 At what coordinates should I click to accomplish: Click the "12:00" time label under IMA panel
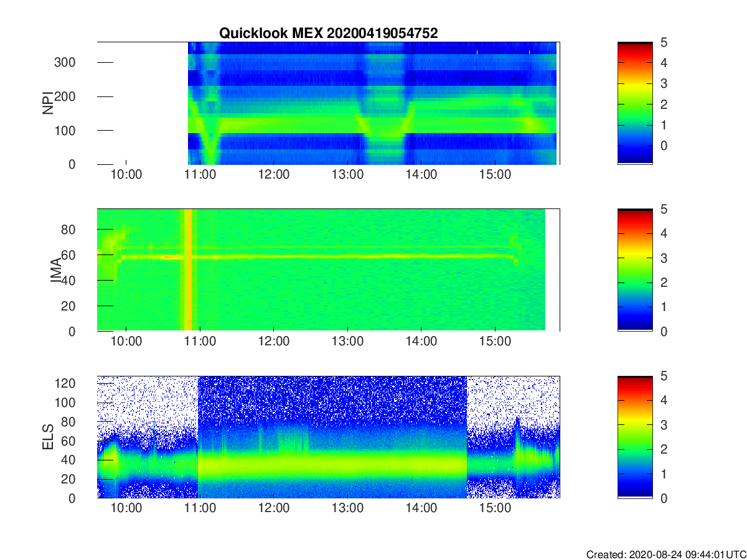273,342
